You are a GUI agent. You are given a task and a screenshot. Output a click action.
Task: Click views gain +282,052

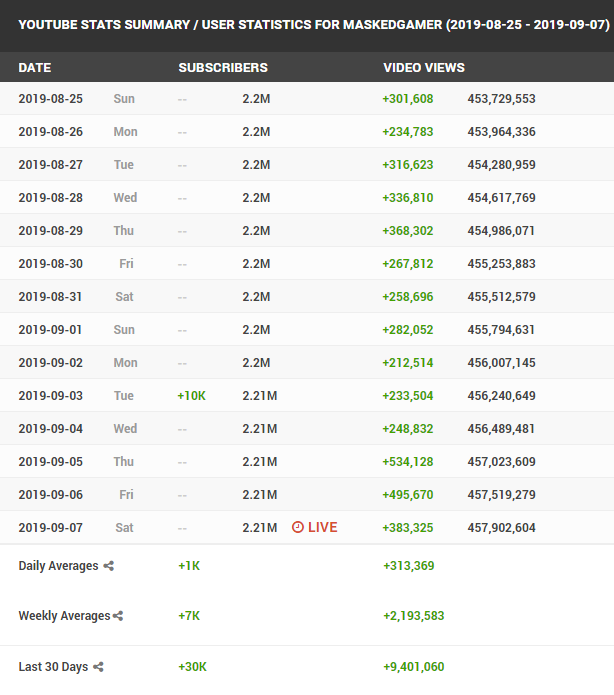point(408,330)
